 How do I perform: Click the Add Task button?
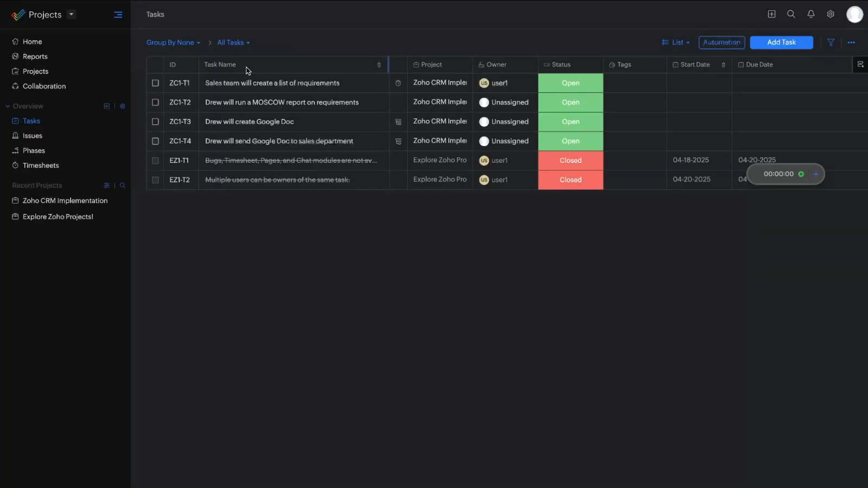[x=781, y=42]
